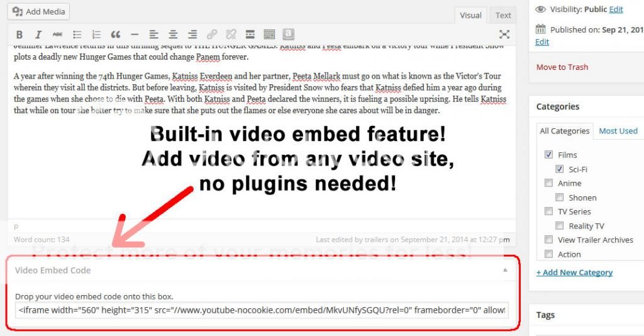644x336 pixels.
Task: Switch to the Visual editor tab
Action: pyautogui.click(x=470, y=15)
